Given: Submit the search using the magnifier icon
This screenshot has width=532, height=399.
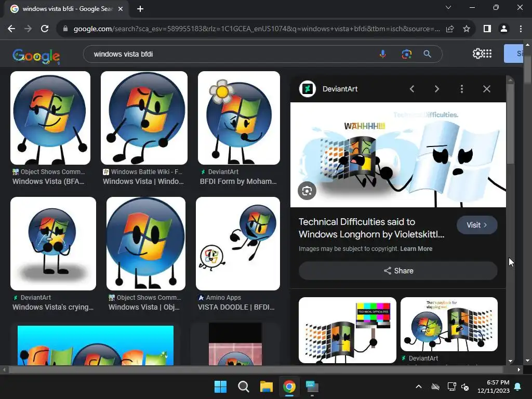Looking at the screenshot, I should (428, 54).
